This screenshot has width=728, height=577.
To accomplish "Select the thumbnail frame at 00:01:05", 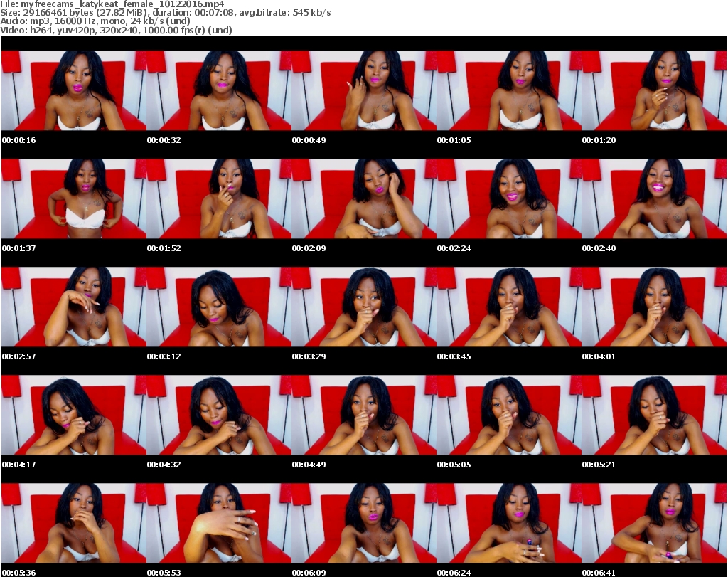I will [509, 90].
